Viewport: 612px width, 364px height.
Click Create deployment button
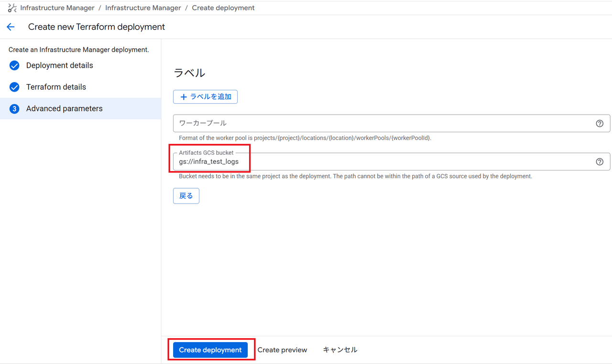[210, 350]
